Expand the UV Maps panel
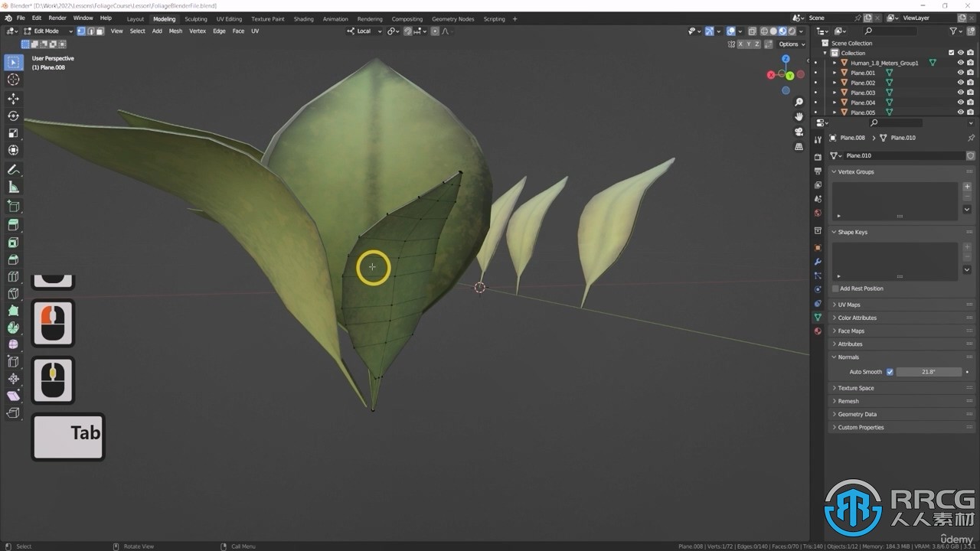980x551 pixels. pos(848,305)
